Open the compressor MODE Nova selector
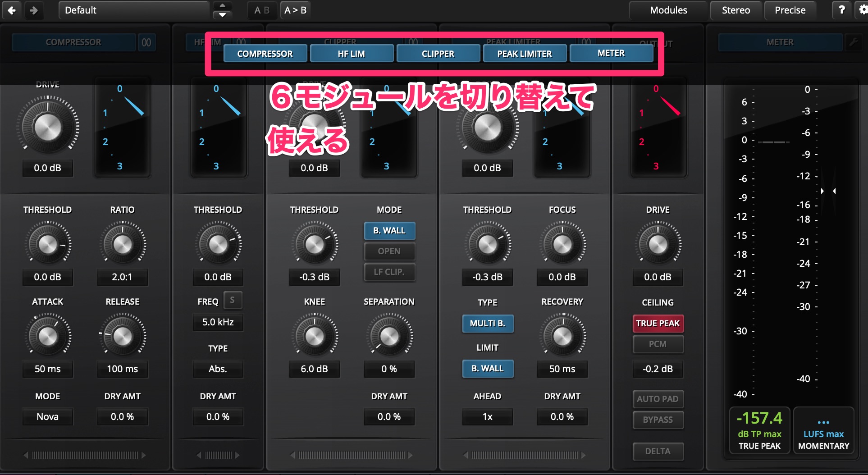This screenshot has height=475, width=868. [47, 417]
